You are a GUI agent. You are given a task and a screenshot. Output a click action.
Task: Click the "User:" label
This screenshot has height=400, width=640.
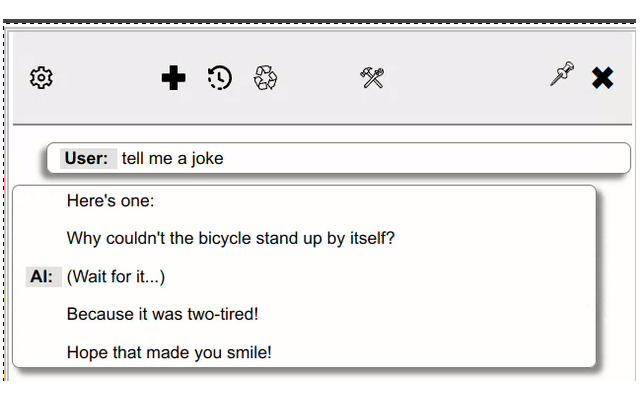[x=86, y=158]
